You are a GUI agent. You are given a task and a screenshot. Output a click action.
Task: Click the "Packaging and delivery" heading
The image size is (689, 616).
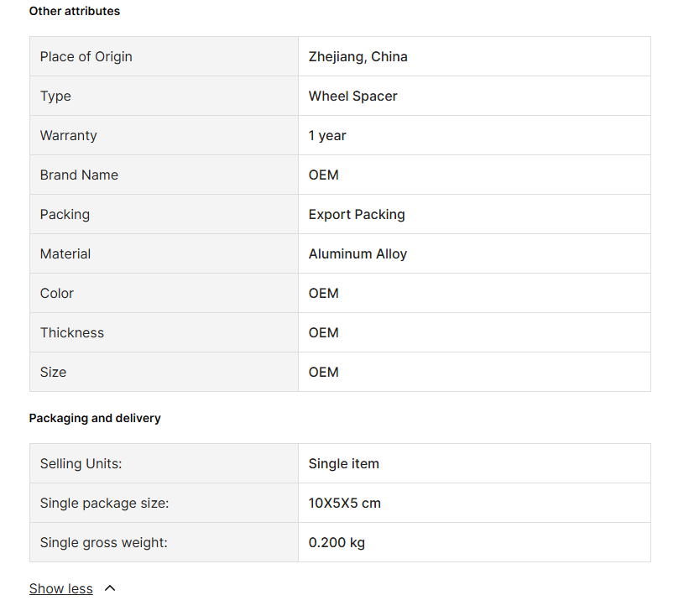pos(95,418)
